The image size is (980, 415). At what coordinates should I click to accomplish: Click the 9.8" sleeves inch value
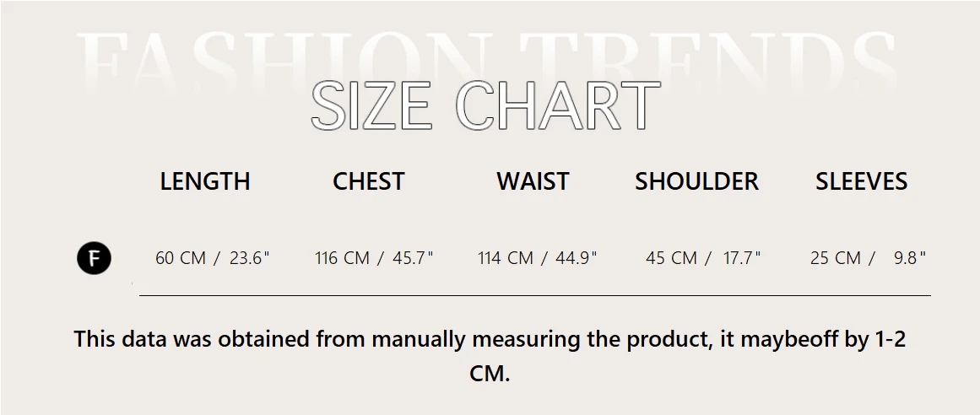(910, 258)
